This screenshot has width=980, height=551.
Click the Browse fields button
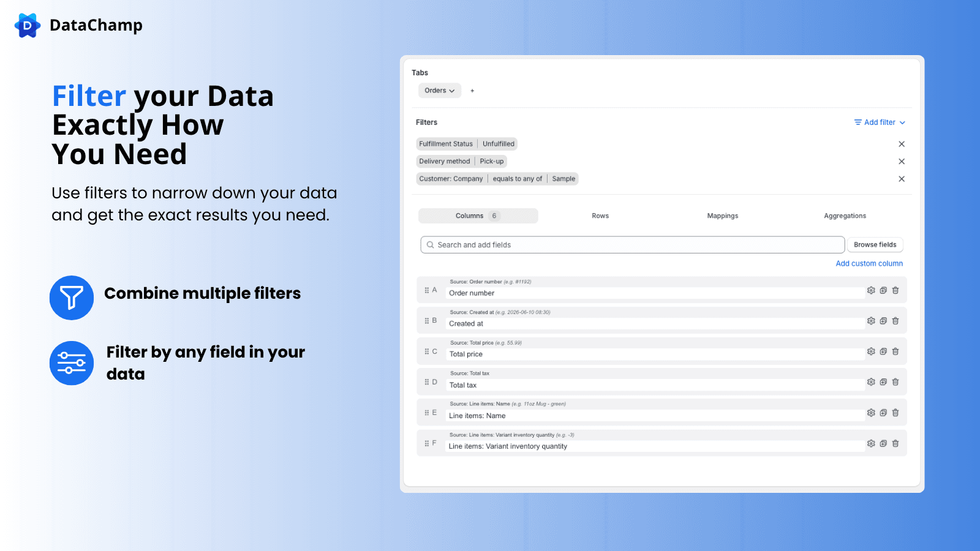point(875,245)
